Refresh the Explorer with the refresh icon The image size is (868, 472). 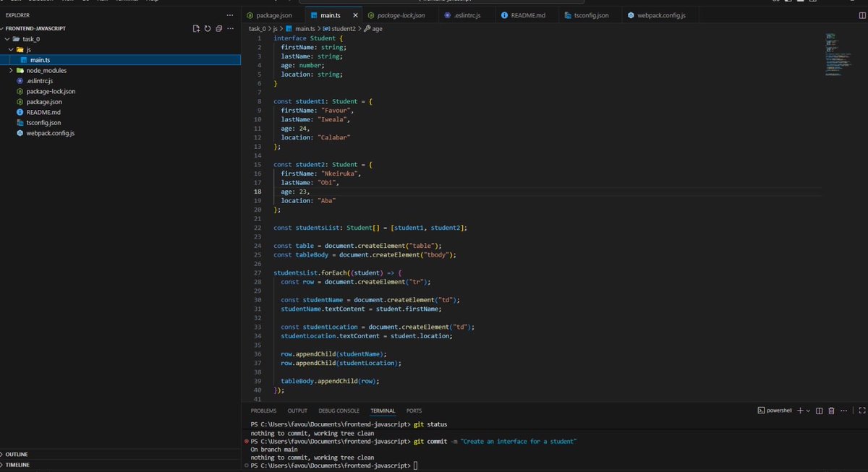(x=208, y=27)
